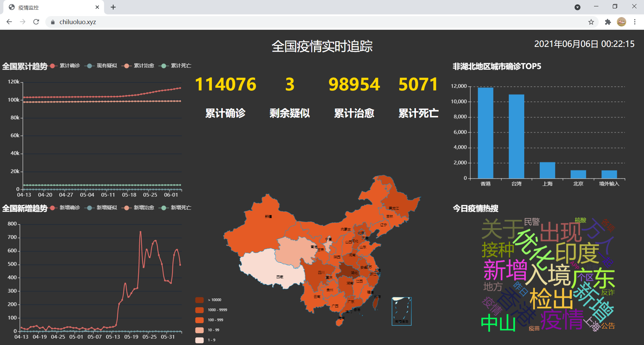Screen dimensions: 644x345
Task: Click the 非湖北地区城市确诊TOP5 heading
Action: 497,66
